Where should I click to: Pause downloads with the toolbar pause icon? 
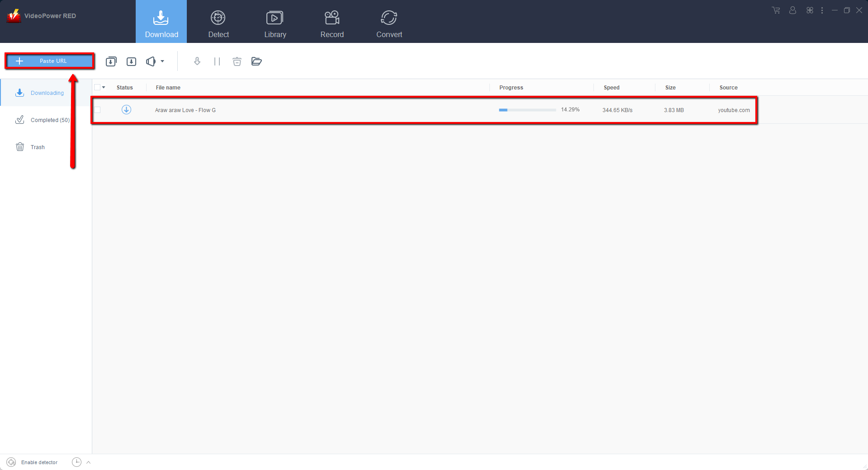point(217,61)
